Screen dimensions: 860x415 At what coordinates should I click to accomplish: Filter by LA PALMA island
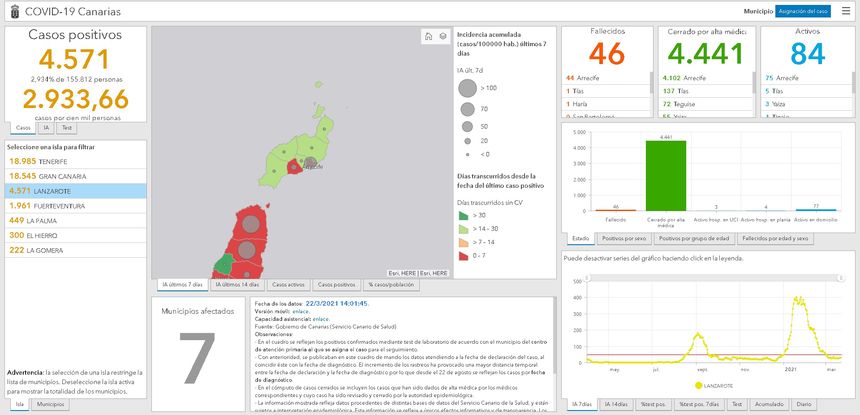click(x=76, y=220)
